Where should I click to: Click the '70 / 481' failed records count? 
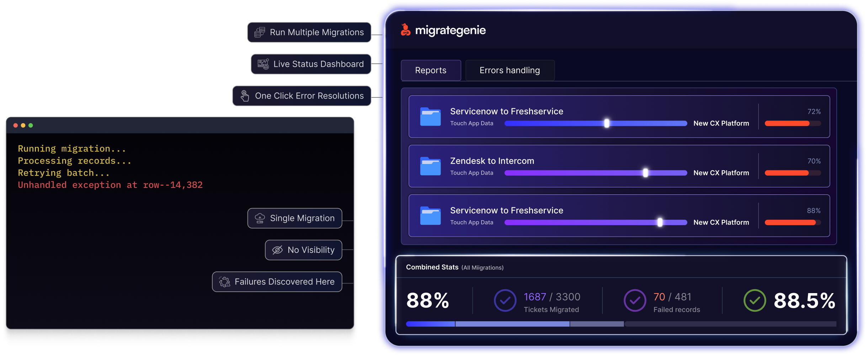[x=672, y=297]
